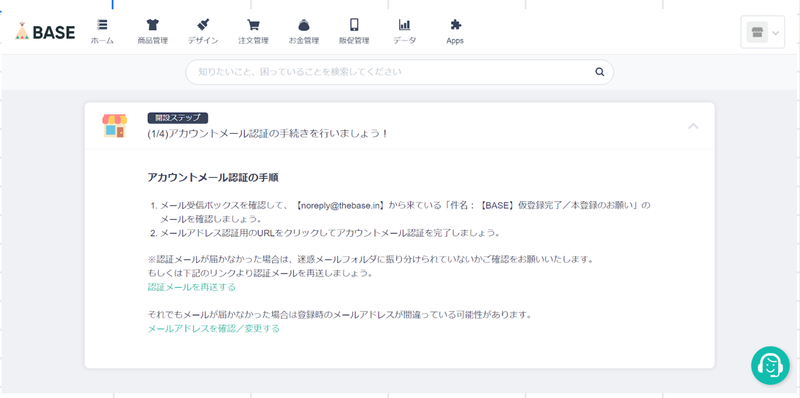Click それでもメールが届かなかった場合 text
Image resolution: width=800 pixels, height=398 pixels.
click(x=340, y=315)
